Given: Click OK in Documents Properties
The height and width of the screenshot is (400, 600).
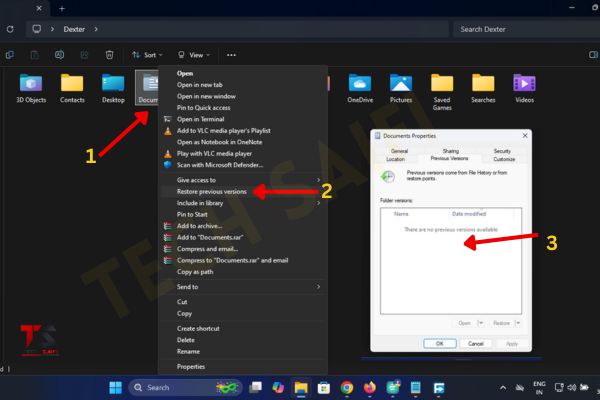Looking at the screenshot, I should (x=440, y=343).
